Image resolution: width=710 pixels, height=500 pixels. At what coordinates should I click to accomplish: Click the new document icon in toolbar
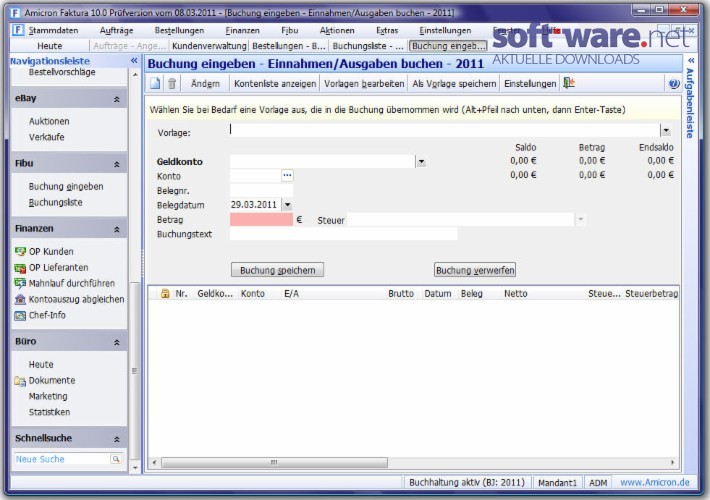click(155, 83)
